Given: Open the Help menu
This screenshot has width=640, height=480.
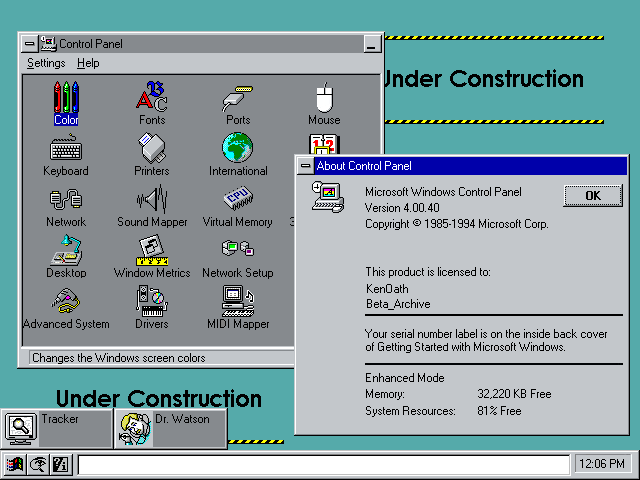Looking at the screenshot, I should [88, 63].
